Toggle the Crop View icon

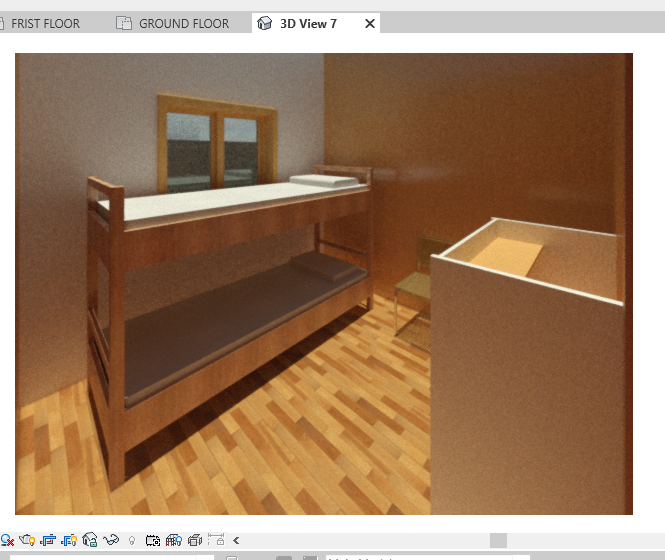[x=48, y=540]
